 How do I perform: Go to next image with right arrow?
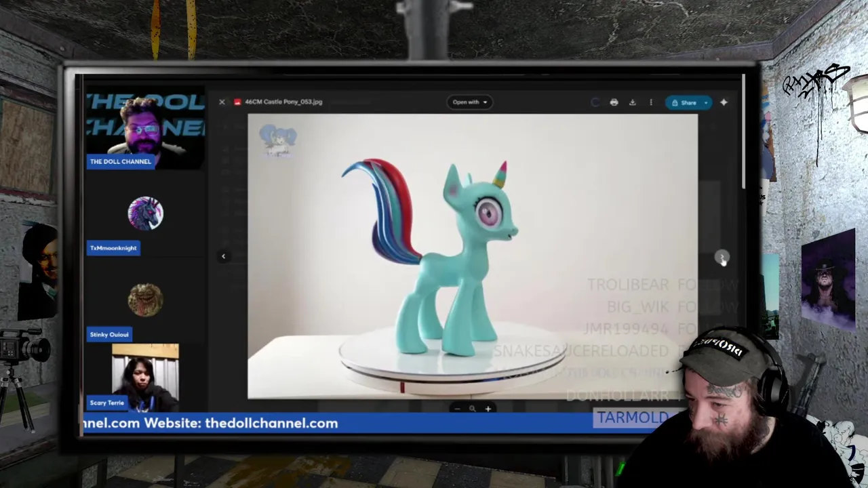(x=721, y=257)
